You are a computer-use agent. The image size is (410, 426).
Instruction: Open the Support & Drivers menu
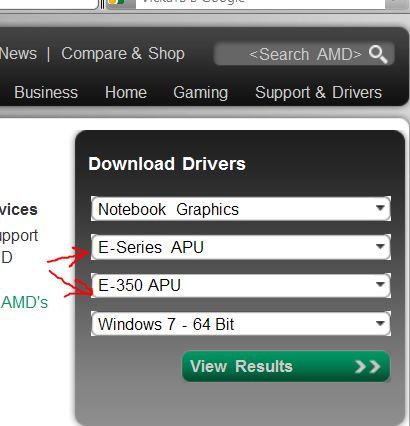coord(318,92)
